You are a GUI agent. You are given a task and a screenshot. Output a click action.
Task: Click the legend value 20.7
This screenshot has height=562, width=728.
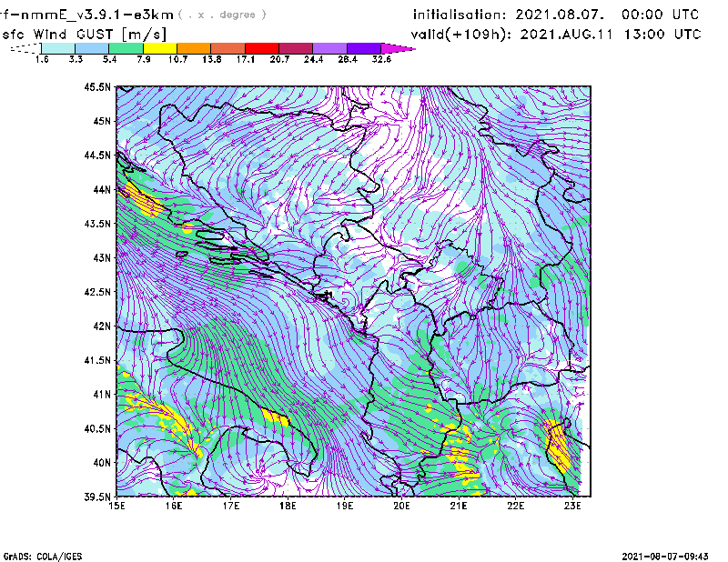279,59
